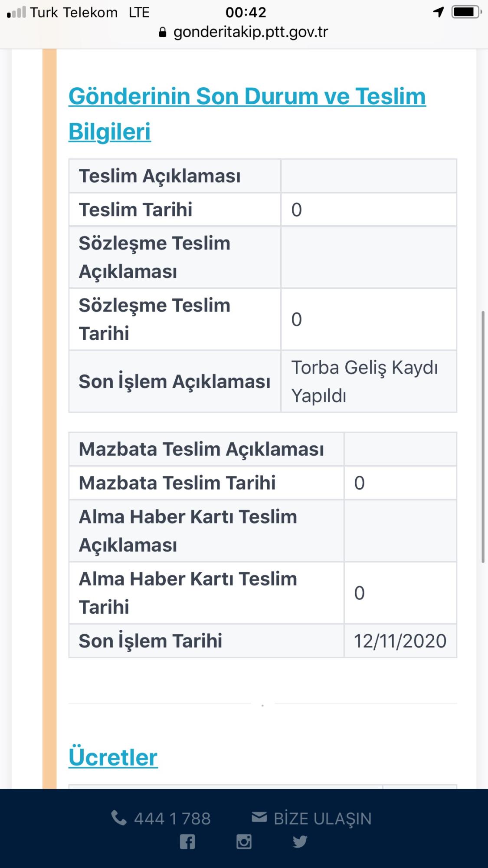Tap the Son İşlem Açıklaması row label
This screenshot has height=868, width=488.
click(174, 381)
